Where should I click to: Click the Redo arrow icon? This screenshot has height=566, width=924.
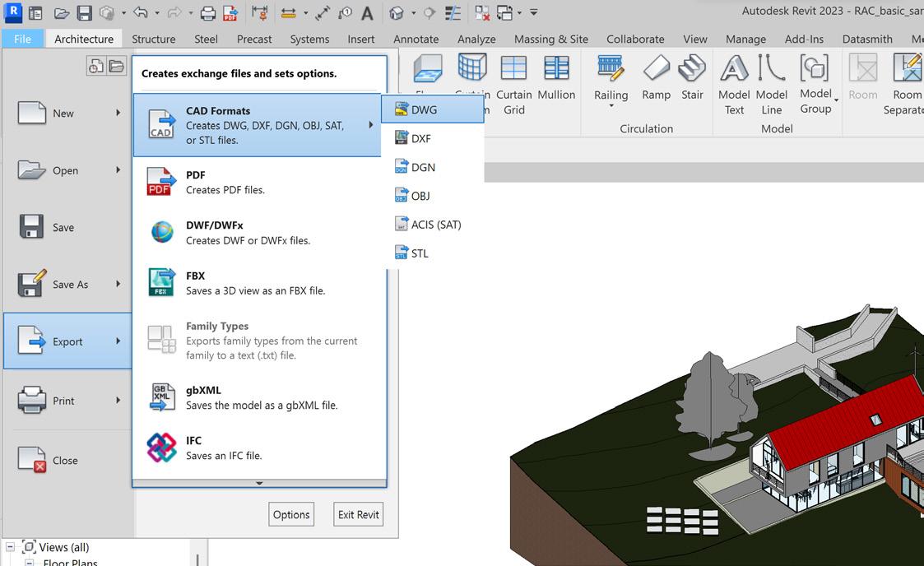pyautogui.click(x=174, y=12)
